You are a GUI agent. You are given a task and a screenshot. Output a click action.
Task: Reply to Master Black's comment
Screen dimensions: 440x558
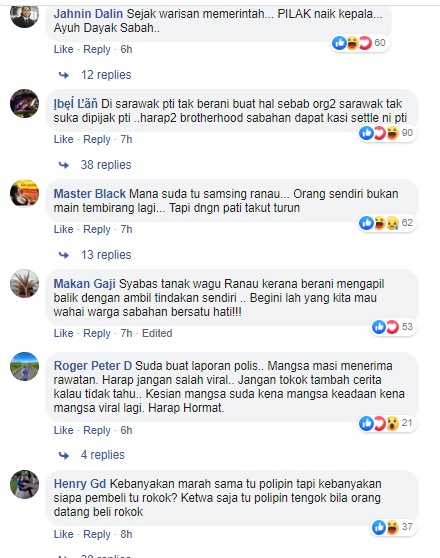click(97, 229)
